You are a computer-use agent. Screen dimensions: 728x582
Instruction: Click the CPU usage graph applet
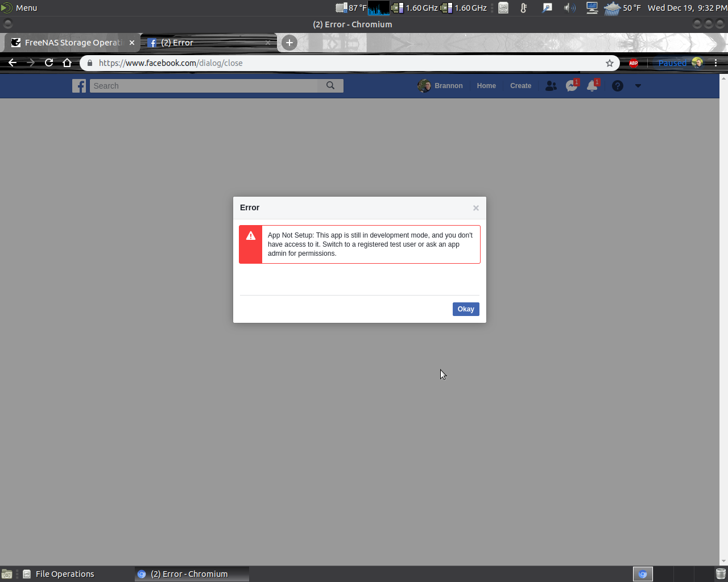(379, 8)
